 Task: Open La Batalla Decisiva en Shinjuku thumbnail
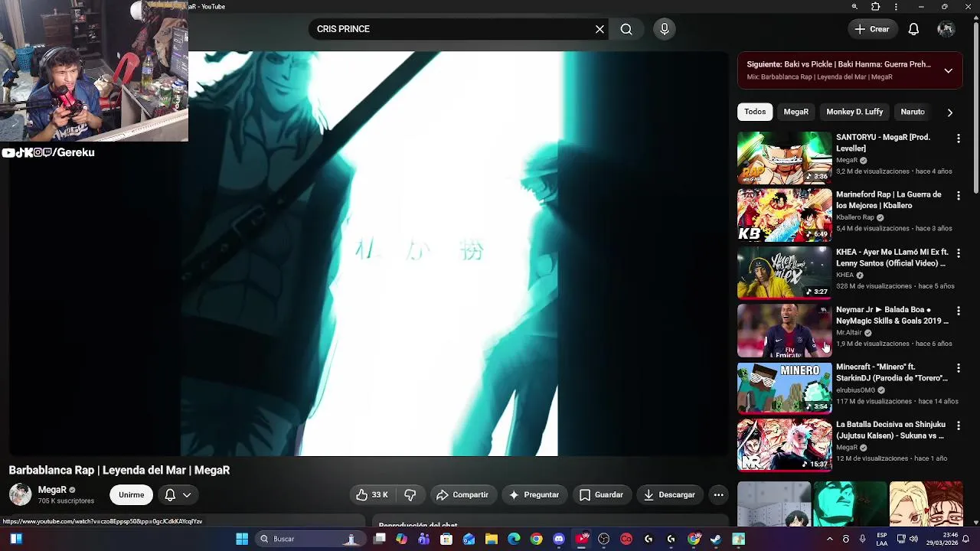coord(784,445)
